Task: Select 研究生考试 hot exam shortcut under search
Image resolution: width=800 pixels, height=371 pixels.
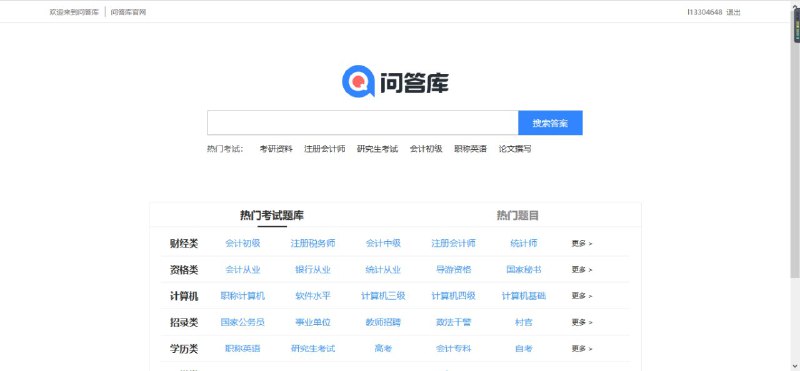Action: click(377, 149)
